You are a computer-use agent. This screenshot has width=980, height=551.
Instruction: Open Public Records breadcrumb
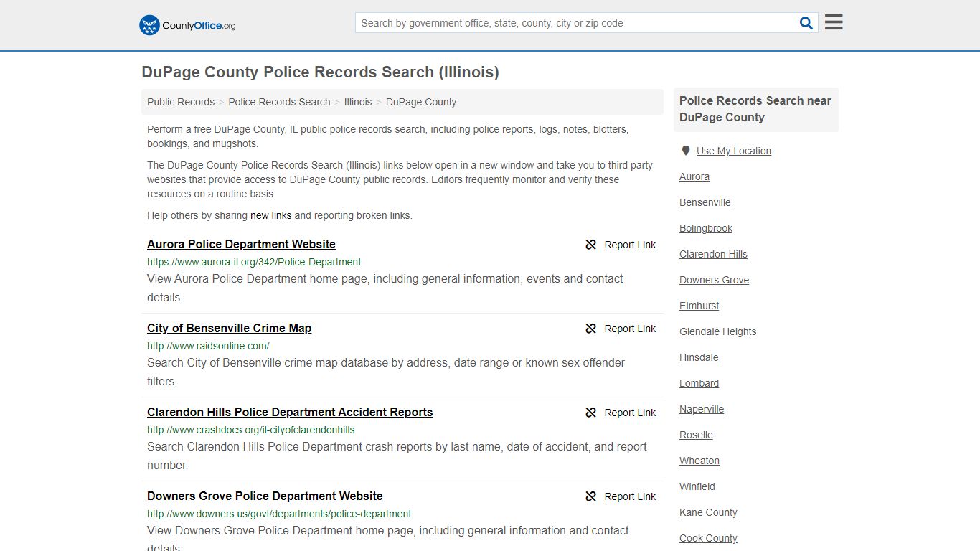[181, 102]
